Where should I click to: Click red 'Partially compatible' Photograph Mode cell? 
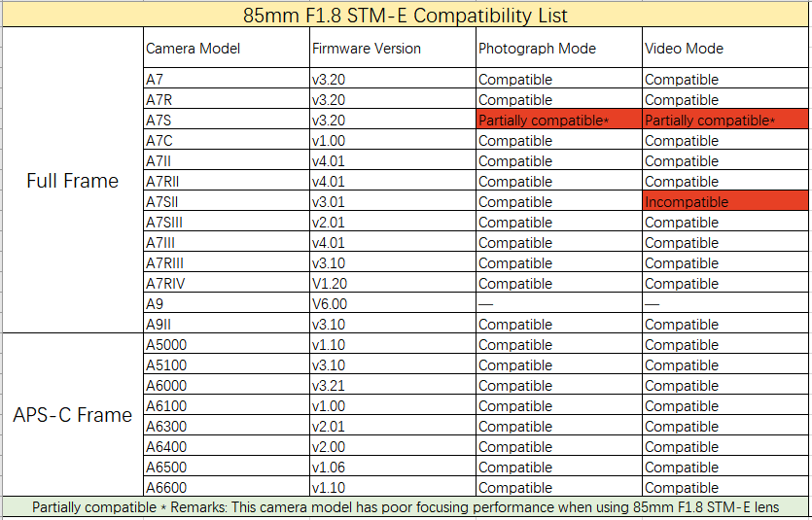[558, 121]
